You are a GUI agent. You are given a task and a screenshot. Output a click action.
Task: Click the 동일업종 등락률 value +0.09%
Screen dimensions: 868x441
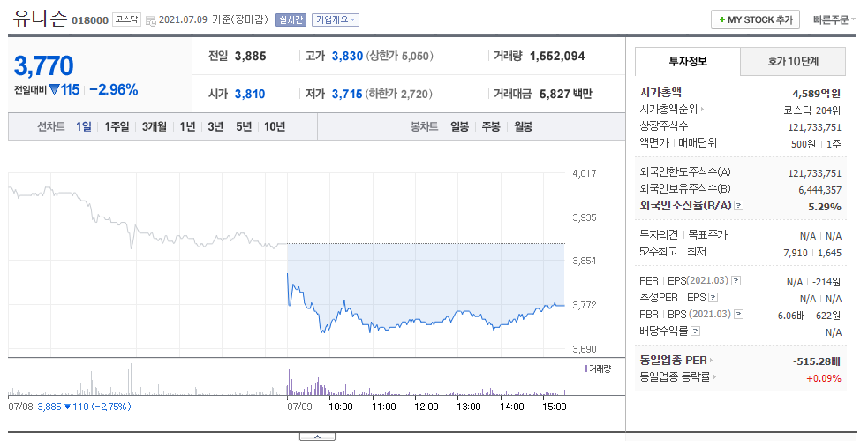[824, 378]
